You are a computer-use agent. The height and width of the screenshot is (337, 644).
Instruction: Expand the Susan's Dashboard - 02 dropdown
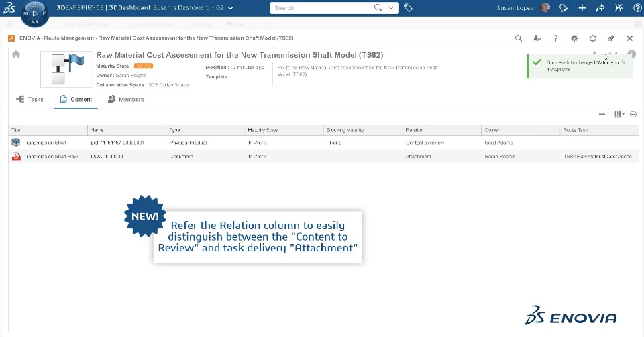tap(231, 8)
